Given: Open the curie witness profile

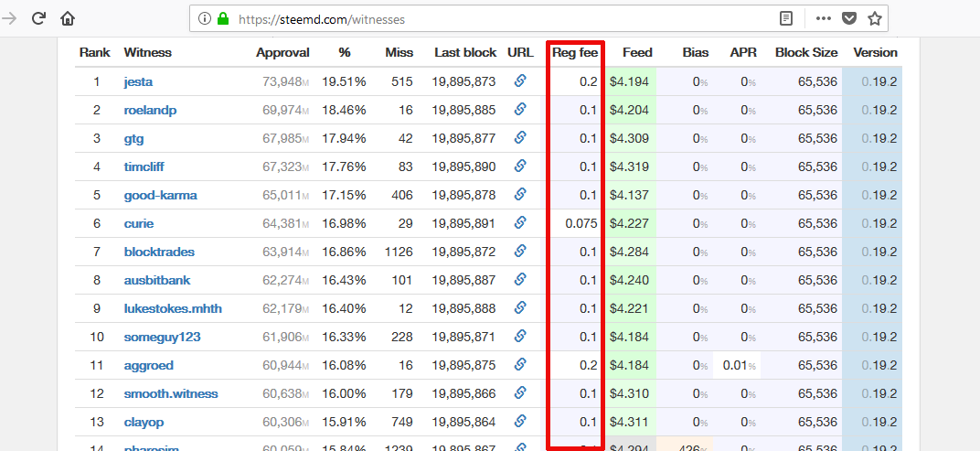Looking at the screenshot, I should 139,223.
